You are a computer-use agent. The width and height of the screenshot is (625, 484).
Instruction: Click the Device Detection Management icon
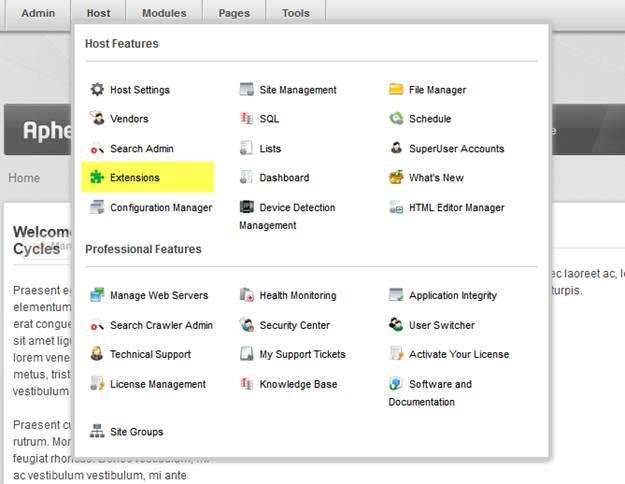coord(247,207)
